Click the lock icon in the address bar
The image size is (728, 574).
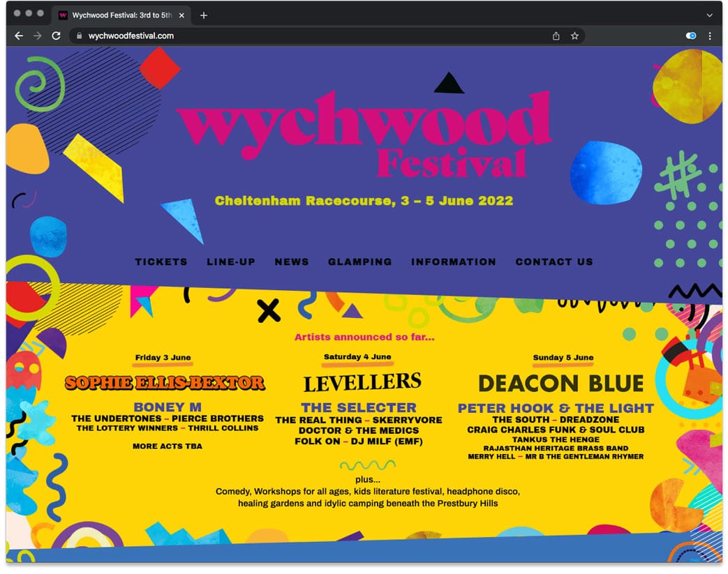click(x=79, y=36)
